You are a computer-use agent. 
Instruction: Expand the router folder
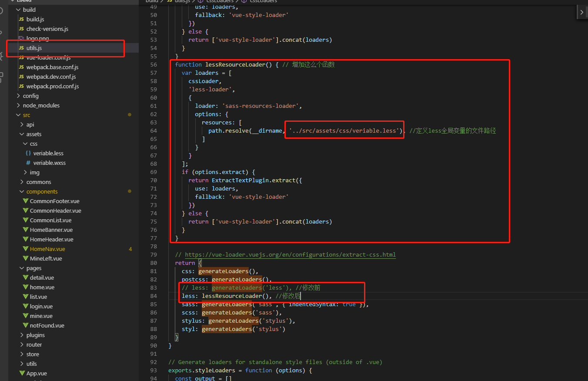22,344
